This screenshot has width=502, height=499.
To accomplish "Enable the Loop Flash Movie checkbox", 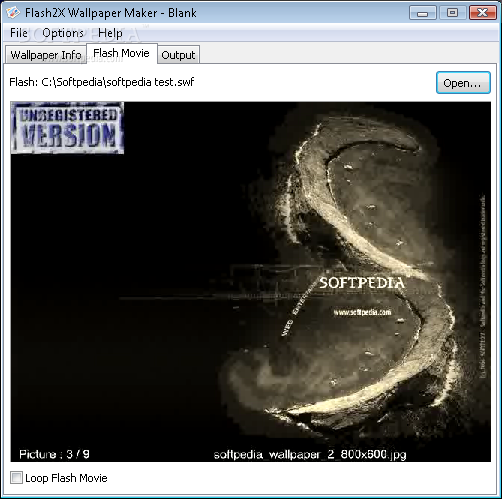I will pyautogui.click(x=16, y=477).
